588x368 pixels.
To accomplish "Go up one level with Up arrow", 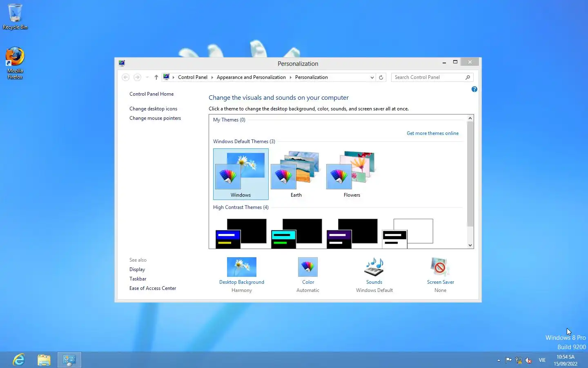I will pos(156,77).
